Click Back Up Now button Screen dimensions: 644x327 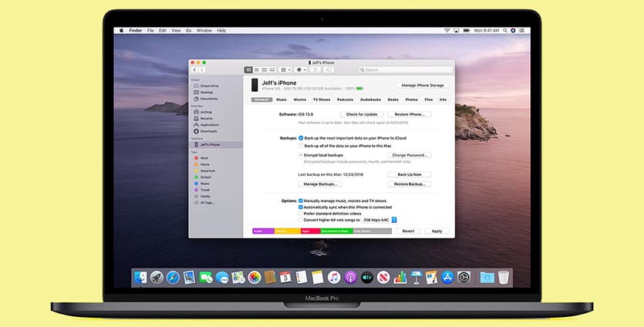[x=410, y=174]
